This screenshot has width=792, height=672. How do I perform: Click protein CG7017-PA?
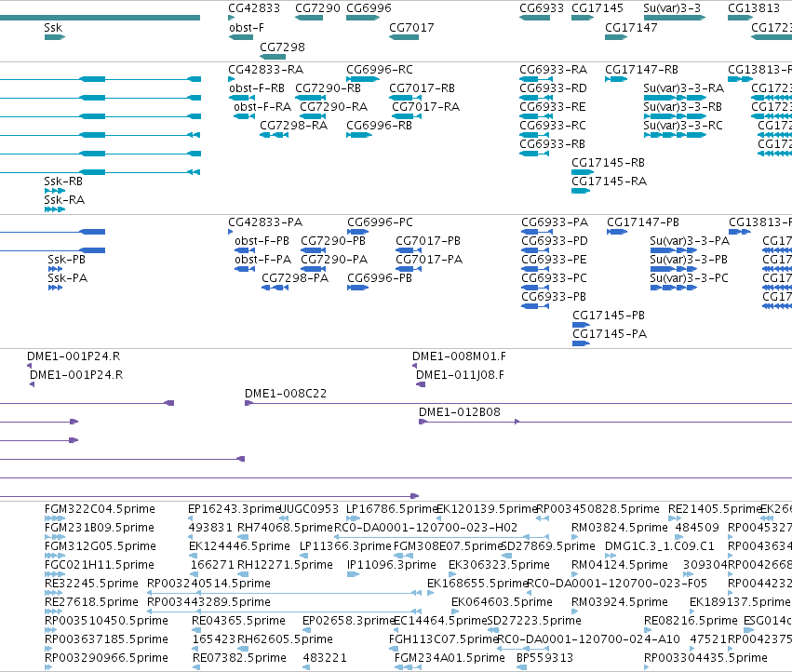click(429, 259)
